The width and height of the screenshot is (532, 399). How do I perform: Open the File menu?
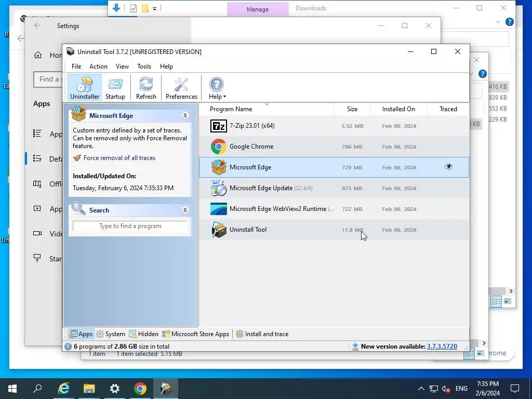(x=76, y=66)
